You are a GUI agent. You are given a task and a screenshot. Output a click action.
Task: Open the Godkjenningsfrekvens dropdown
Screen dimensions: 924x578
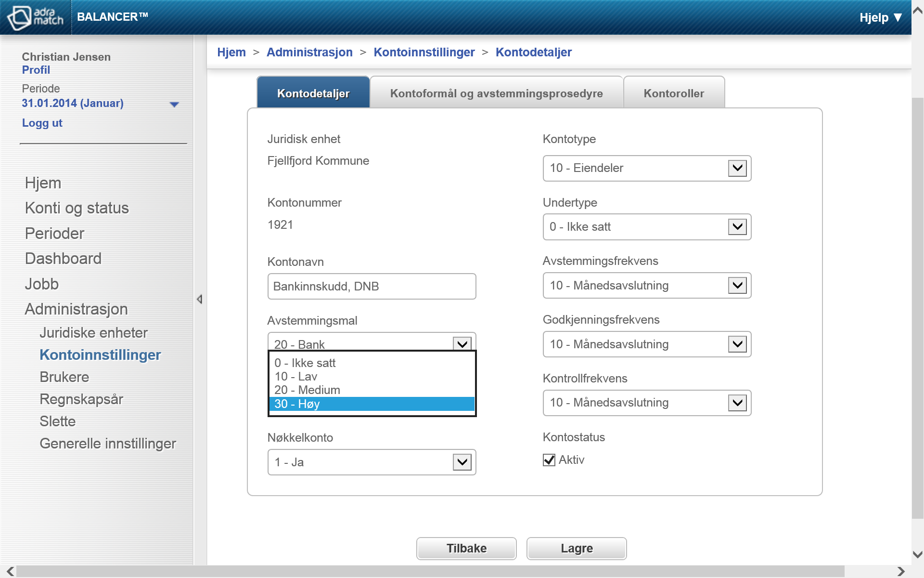click(647, 344)
